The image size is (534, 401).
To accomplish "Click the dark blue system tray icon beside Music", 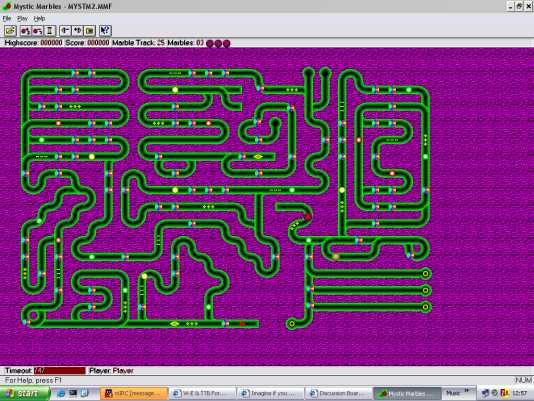I will (486, 394).
